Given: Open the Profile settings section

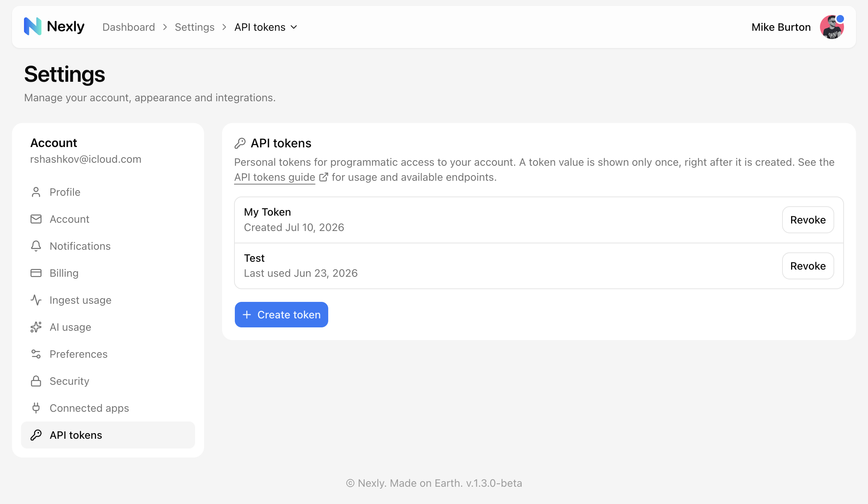Looking at the screenshot, I should [x=108, y=192].
